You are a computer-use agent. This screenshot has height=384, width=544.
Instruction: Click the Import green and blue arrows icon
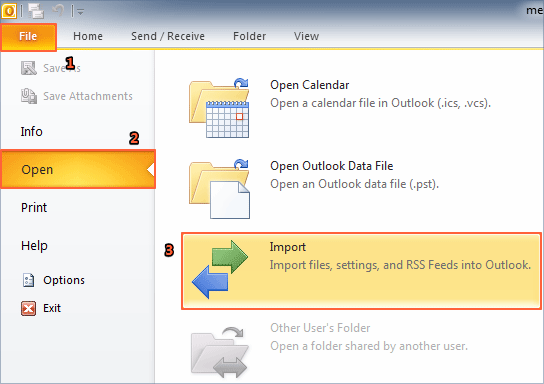point(220,270)
